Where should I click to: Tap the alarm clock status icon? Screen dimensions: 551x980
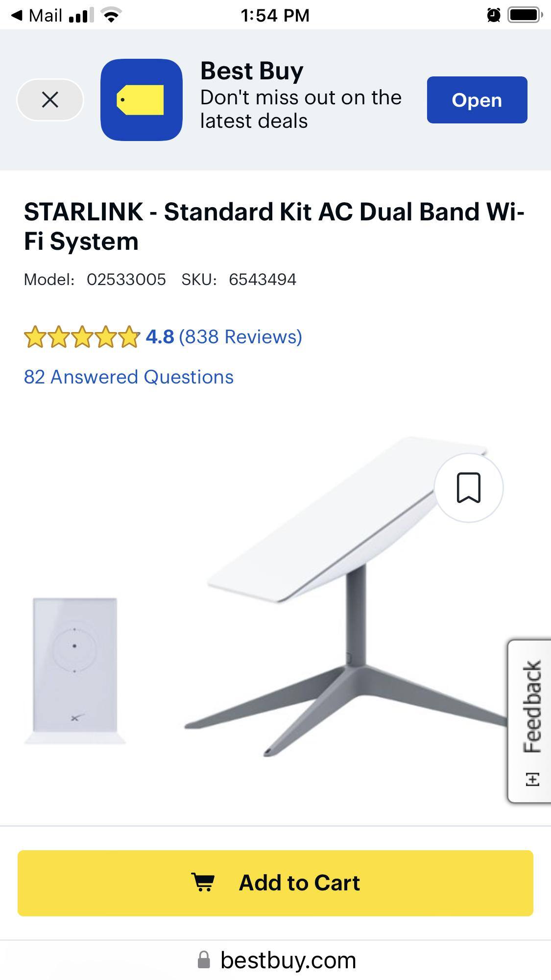coord(494,15)
